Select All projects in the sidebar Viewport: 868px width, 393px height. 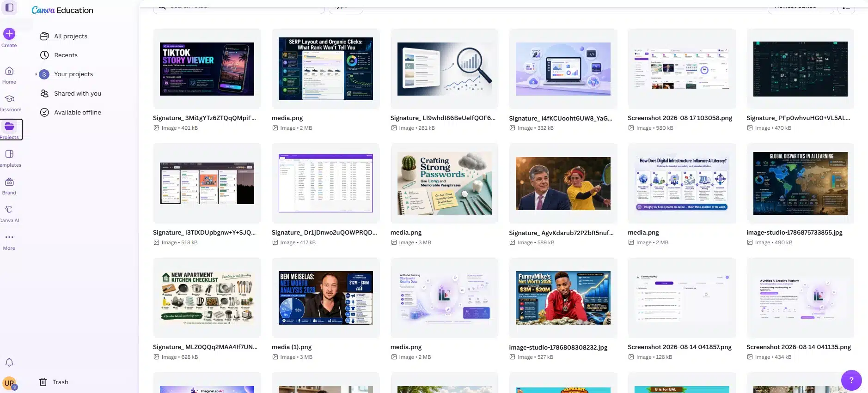tap(70, 36)
